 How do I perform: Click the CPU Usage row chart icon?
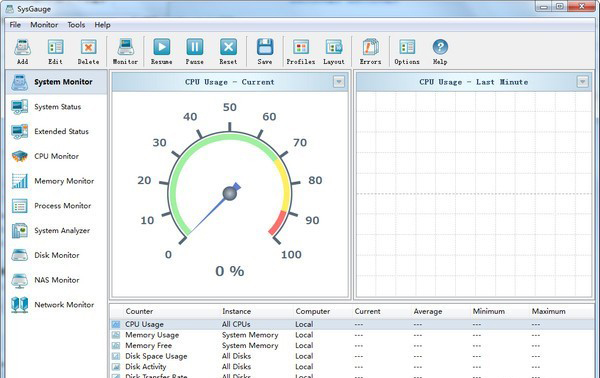(x=116, y=324)
